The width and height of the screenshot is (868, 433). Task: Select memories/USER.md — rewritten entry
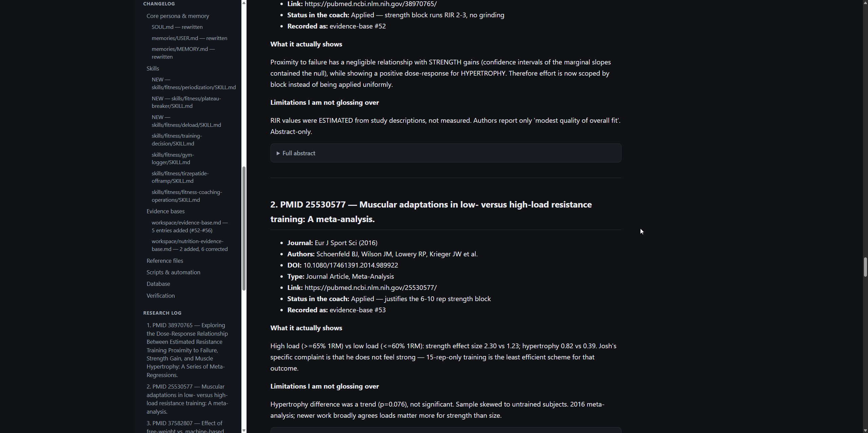(x=189, y=38)
